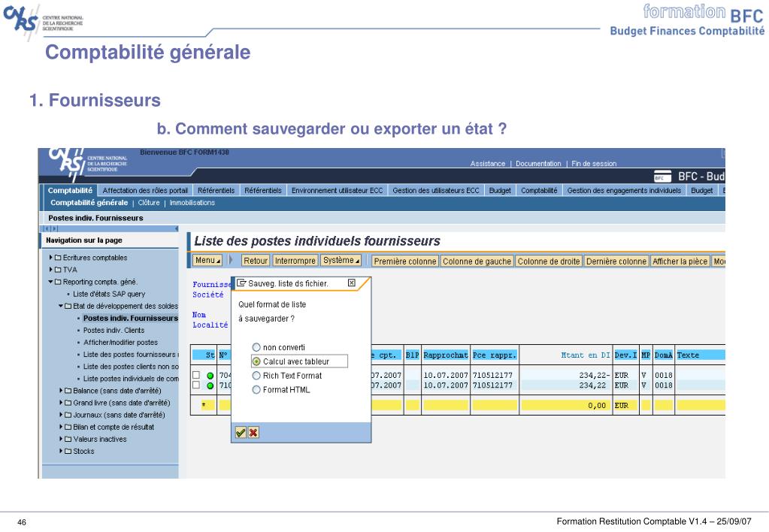Viewport: 769px width, 532px height.
Task: Expand Journaux (sans date d'arrêté) folder
Action: (x=62, y=415)
